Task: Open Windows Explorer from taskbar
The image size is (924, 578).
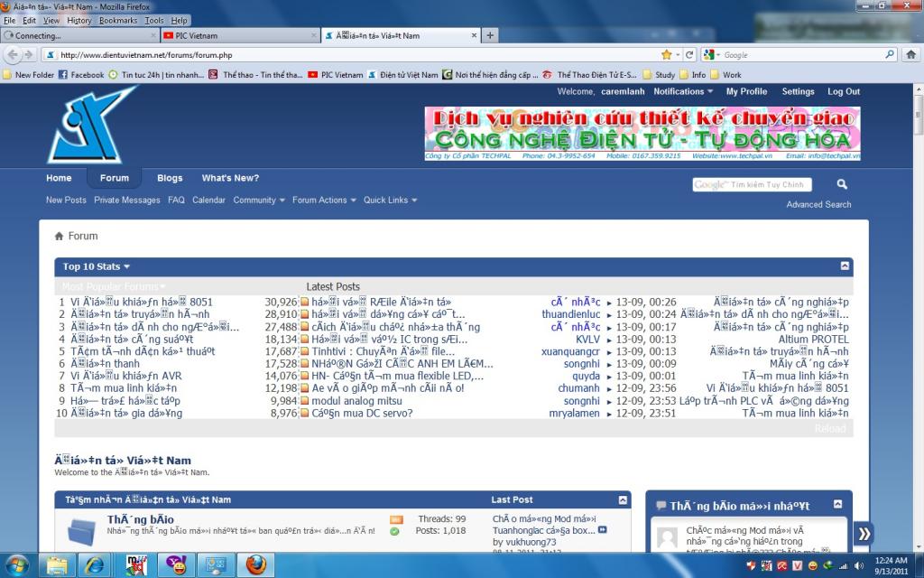Action: point(57,565)
